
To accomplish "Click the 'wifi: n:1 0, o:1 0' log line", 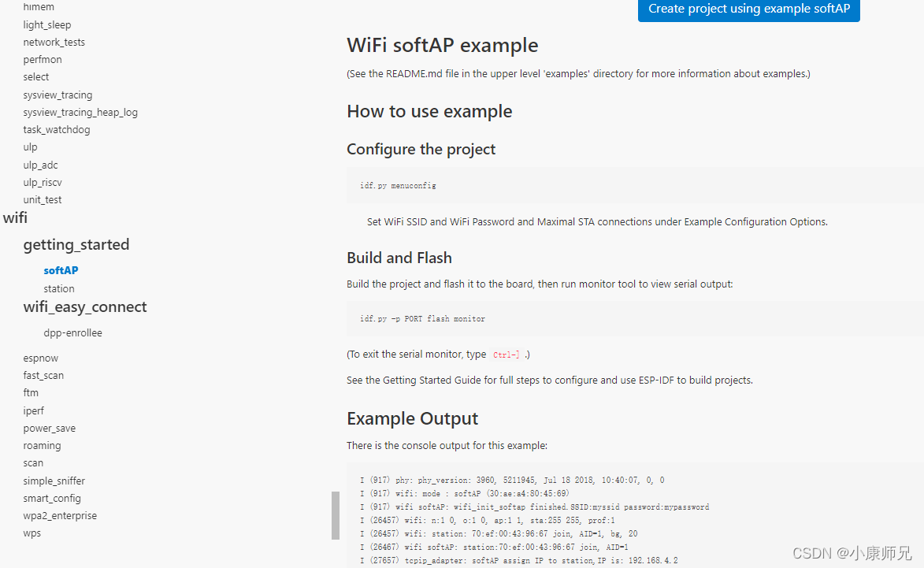I will 487,520.
